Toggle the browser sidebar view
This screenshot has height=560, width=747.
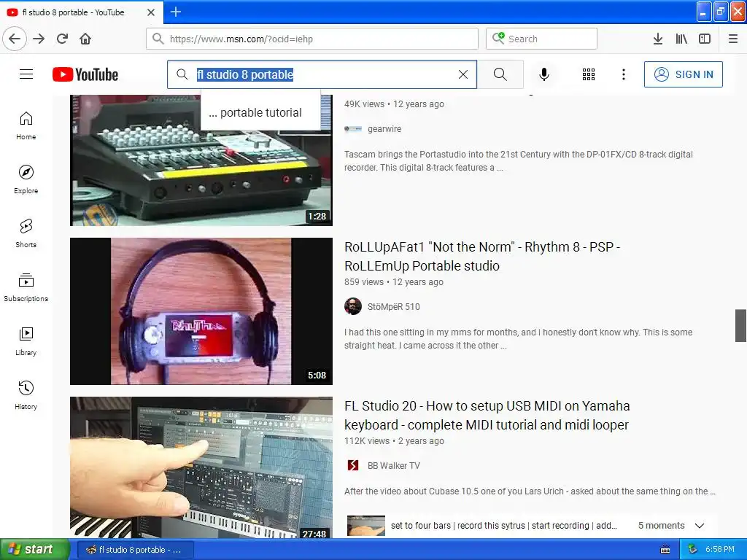(x=705, y=39)
